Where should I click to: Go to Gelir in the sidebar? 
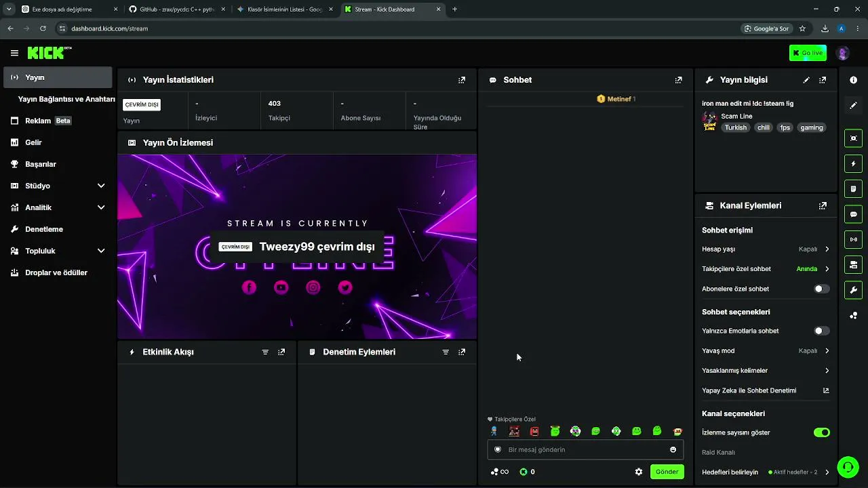point(58,142)
